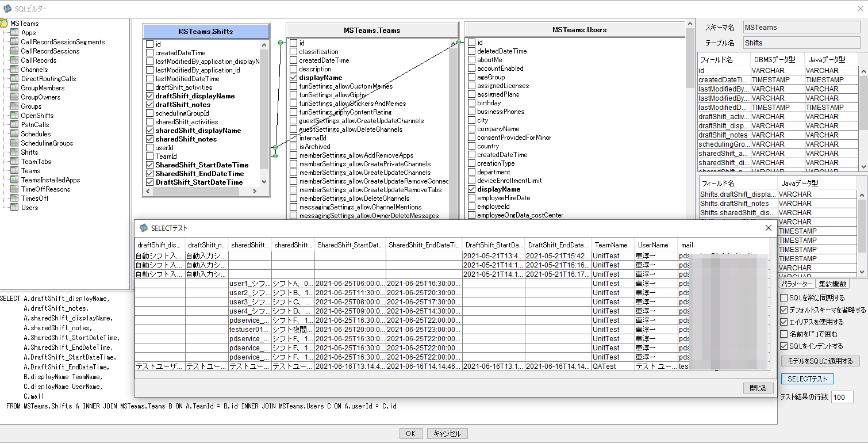Click the TeamsInstalledApps table icon
This screenshot has height=443, width=868.
coord(14,180)
